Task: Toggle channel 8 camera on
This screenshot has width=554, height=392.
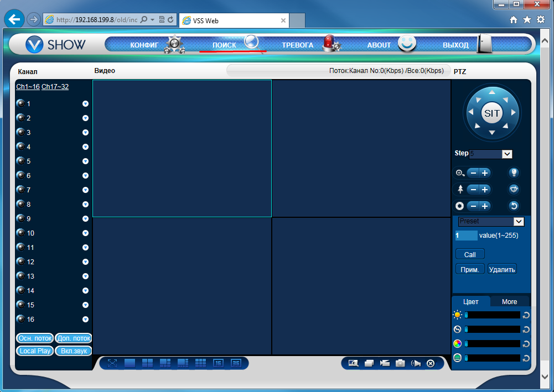Action: 21,204
